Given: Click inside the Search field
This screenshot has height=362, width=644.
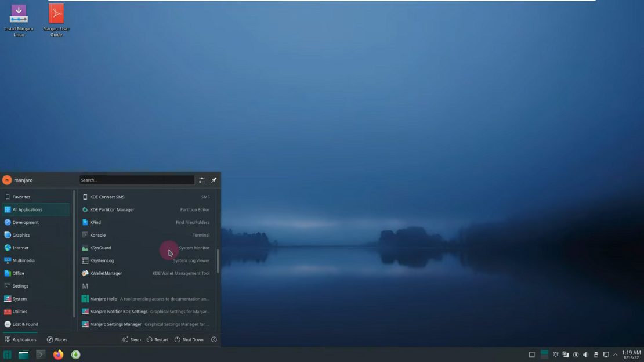Looking at the screenshot, I should click(x=136, y=180).
